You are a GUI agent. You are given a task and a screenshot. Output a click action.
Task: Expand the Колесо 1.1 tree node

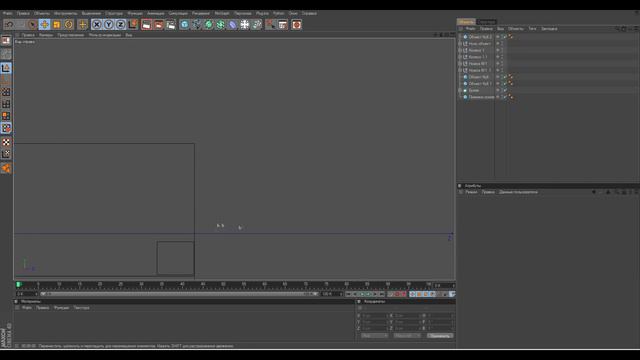tap(460, 57)
